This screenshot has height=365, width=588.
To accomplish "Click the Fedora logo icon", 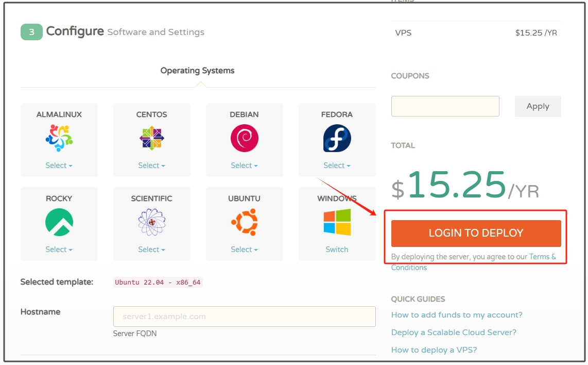I will pyautogui.click(x=337, y=138).
